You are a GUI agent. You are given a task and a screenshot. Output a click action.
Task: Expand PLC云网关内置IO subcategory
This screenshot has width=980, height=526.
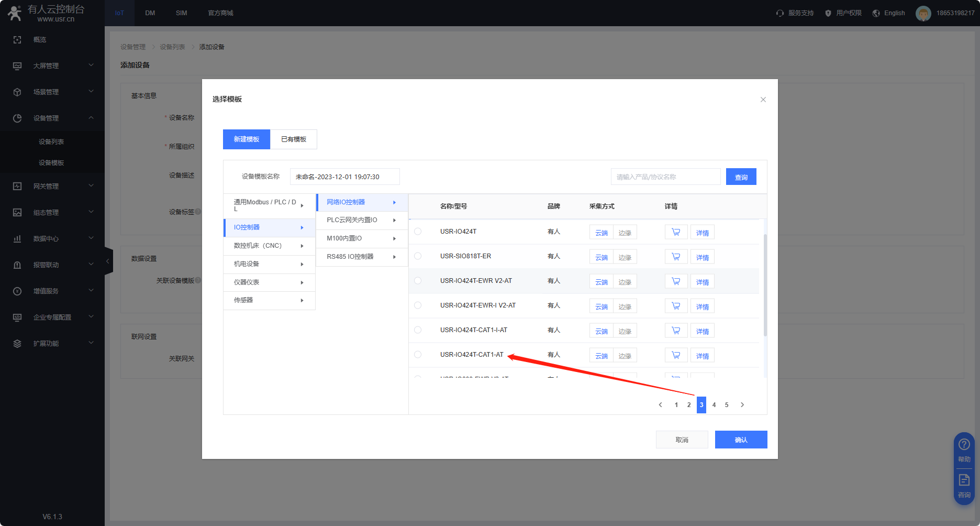pos(362,220)
